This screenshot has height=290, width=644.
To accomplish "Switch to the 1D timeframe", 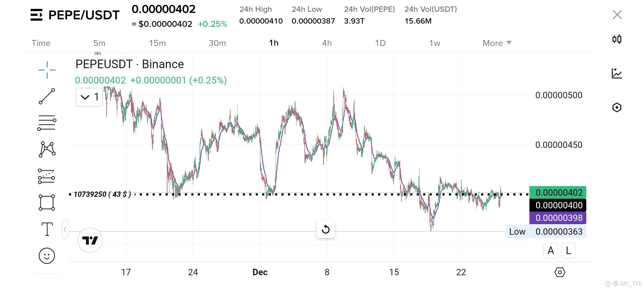I will click(380, 43).
